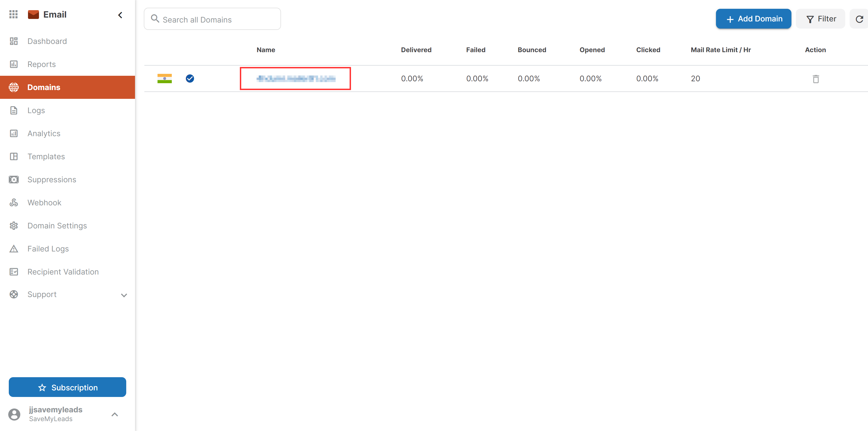This screenshot has height=431, width=868.
Task: Click the Name column header
Action: click(x=266, y=50)
